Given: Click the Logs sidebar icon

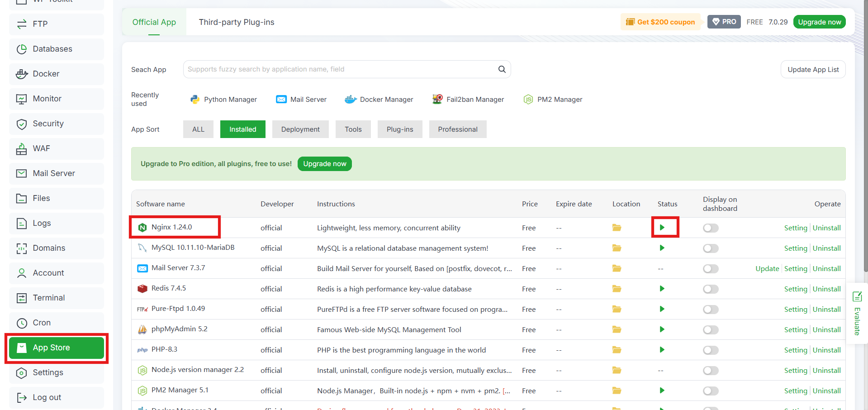Looking at the screenshot, I should [x=21, y=223].
